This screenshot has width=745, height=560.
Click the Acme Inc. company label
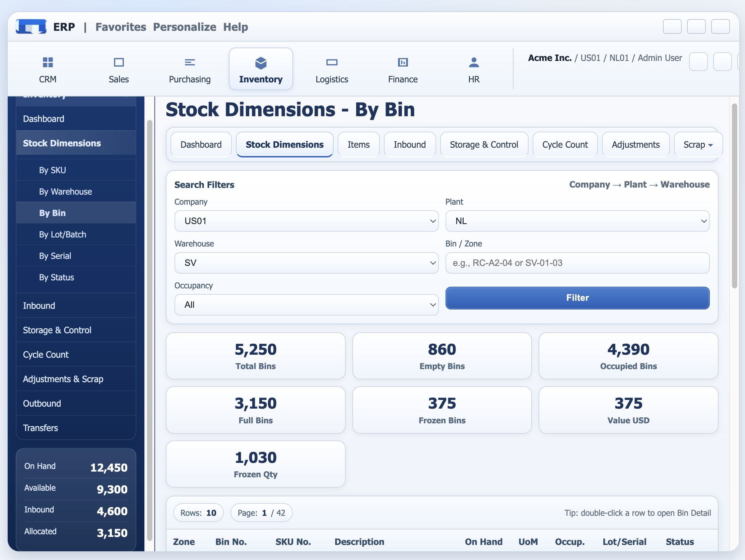[550, 58]
